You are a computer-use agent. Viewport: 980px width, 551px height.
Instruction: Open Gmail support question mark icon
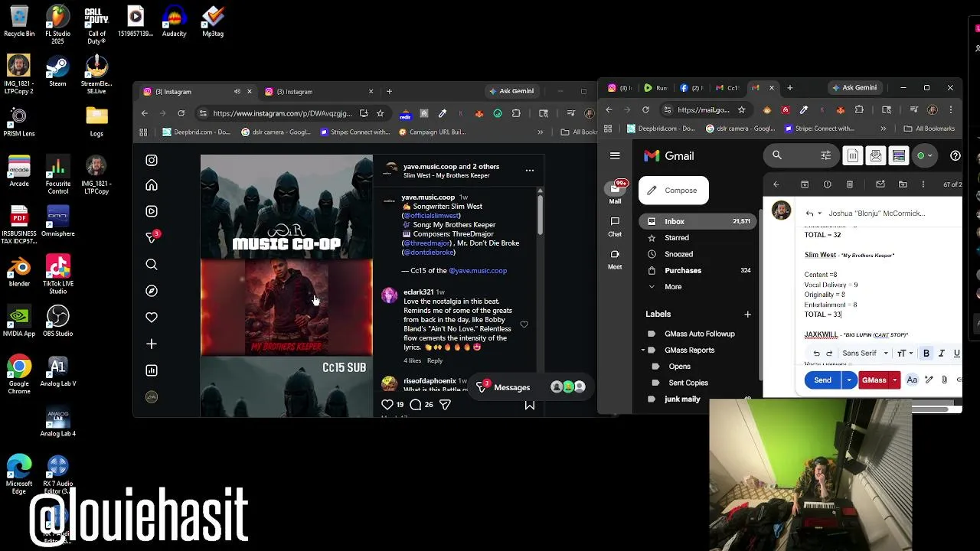click(955, 155)
